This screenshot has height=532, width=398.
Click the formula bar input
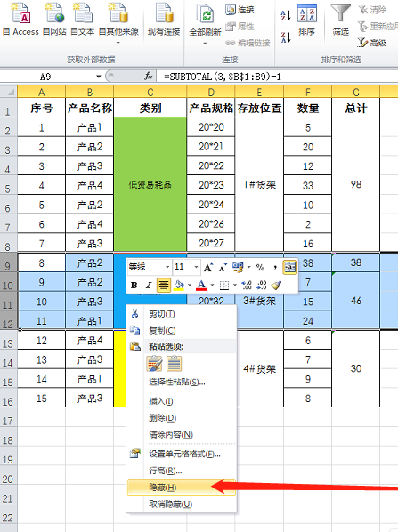pyautogui.click(x=278, y=77)
